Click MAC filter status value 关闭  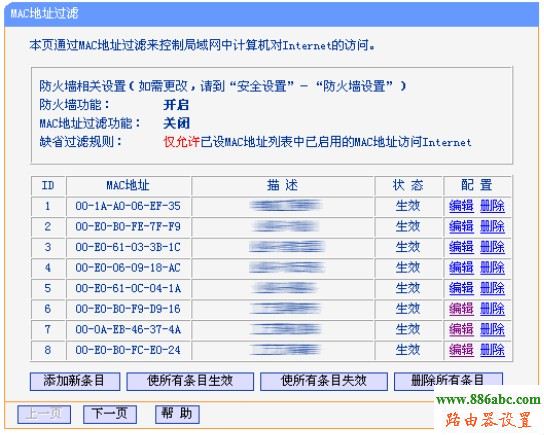176,123
